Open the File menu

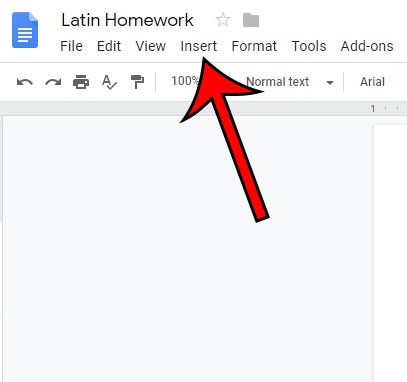[x=71, y=46]
